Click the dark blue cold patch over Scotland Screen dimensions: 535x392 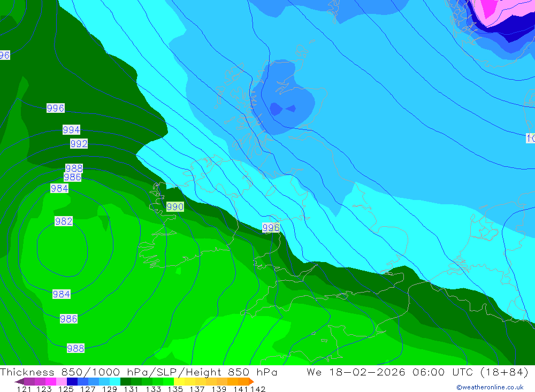(276, 109)
